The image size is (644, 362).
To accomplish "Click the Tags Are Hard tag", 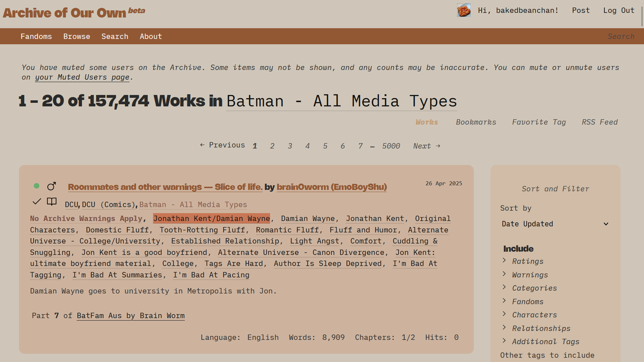I will pyautogui.click(x=234, y=263).
